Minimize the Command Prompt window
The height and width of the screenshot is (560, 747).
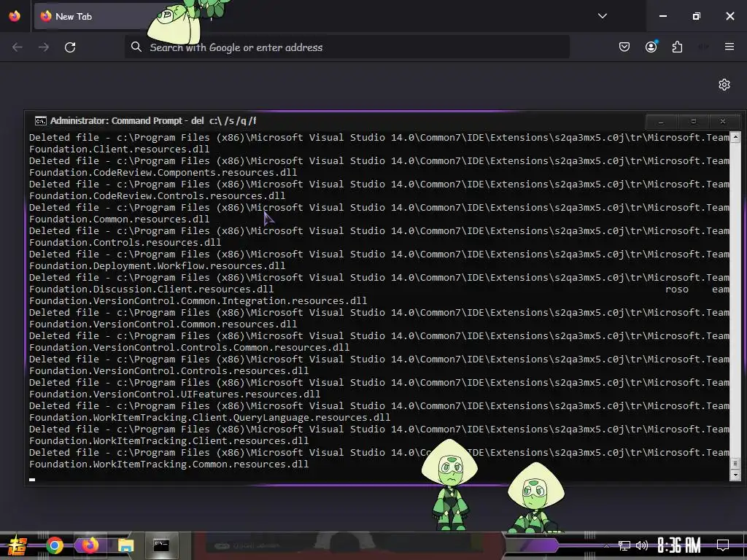661,122
